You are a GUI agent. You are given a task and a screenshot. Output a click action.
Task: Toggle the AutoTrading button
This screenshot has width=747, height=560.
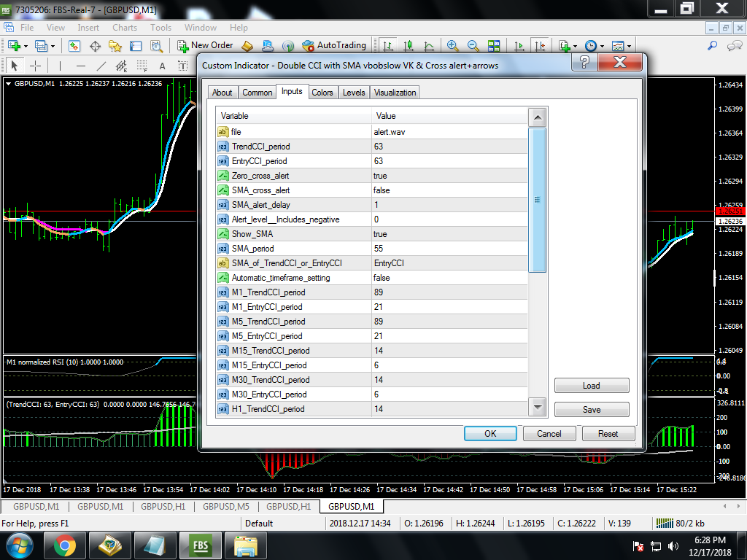pyautogui.click(x=334, y=46)
